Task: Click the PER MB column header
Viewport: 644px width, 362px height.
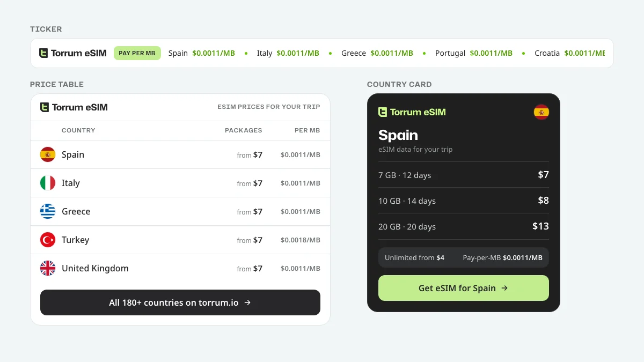Action: tap(308, 130)
